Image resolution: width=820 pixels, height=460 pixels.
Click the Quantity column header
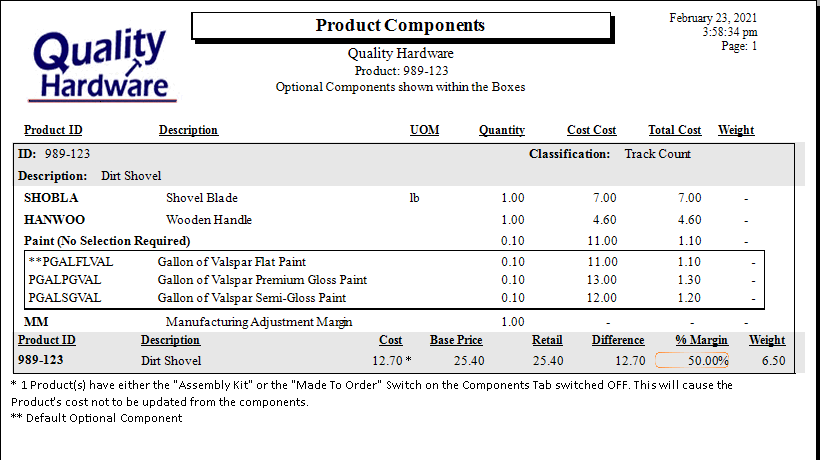coord(502,130)
